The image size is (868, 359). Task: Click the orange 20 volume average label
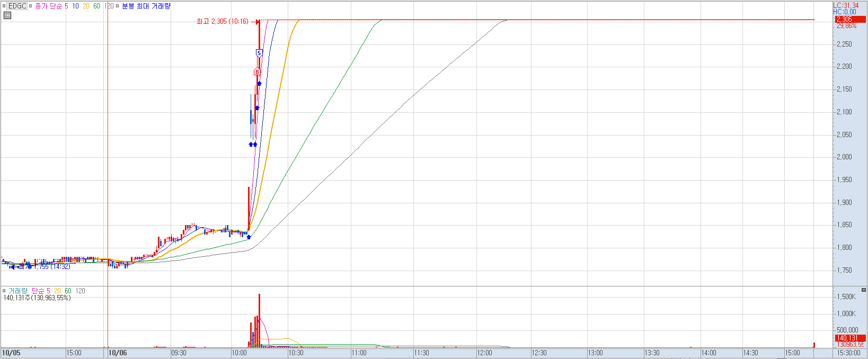click(x=57, y=291)
